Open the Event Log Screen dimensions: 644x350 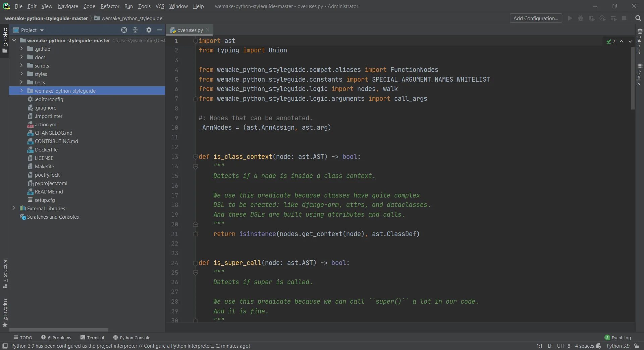[618, 338]
